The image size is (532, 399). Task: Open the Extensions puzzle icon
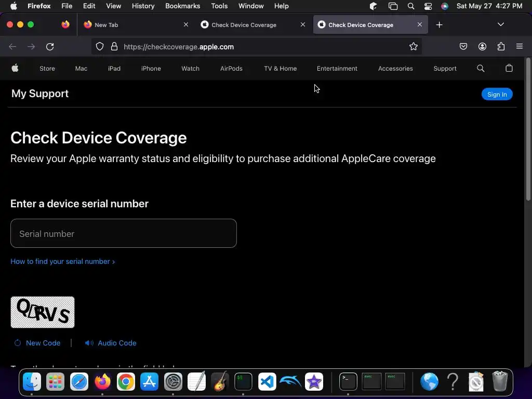tap(501, 46)
